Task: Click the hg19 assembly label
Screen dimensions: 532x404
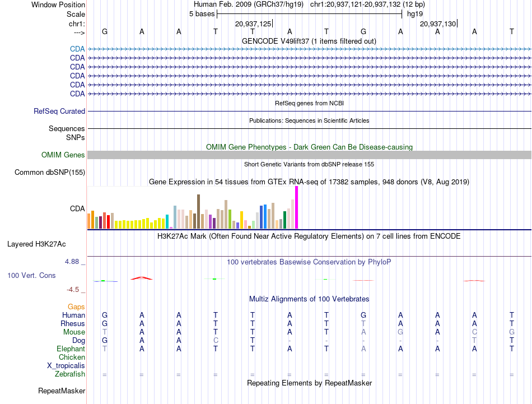Action: pos(415,14)
